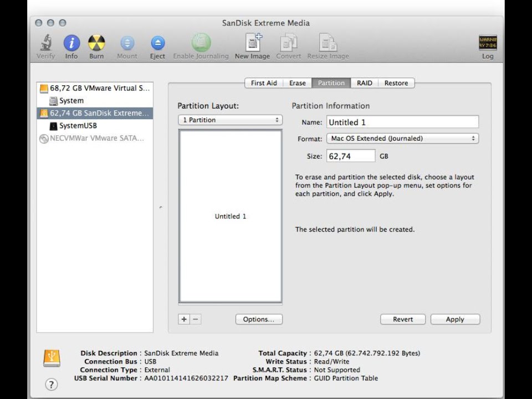Viewport: 532px width, 399px height.
Task: Click the Read/Write status text
Action: [x=331, y=362]
